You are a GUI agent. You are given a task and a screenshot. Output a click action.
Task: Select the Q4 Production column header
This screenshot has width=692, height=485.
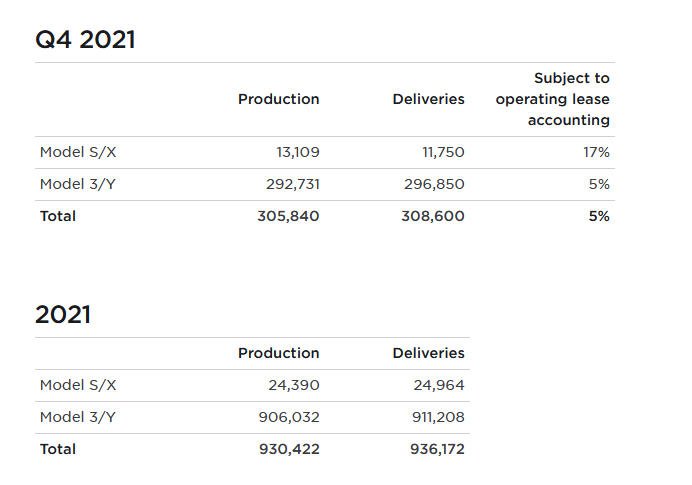pos(278,99)
